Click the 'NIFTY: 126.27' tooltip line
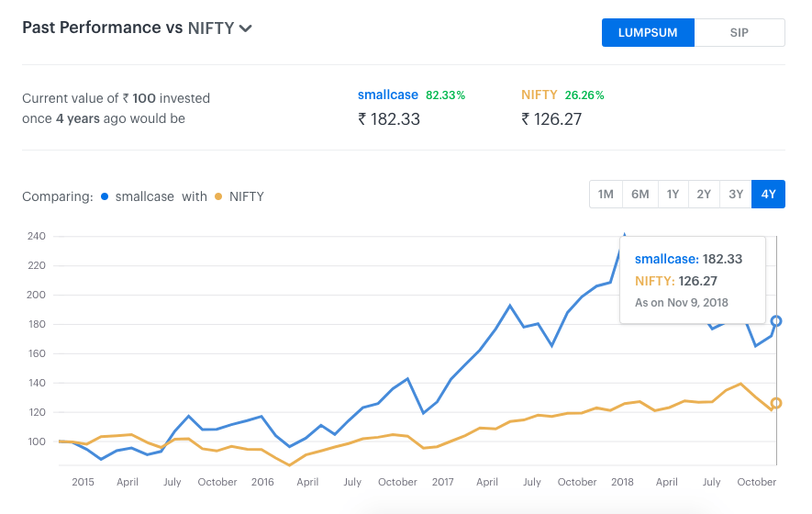The image size is (812, 514). (676, 282)
